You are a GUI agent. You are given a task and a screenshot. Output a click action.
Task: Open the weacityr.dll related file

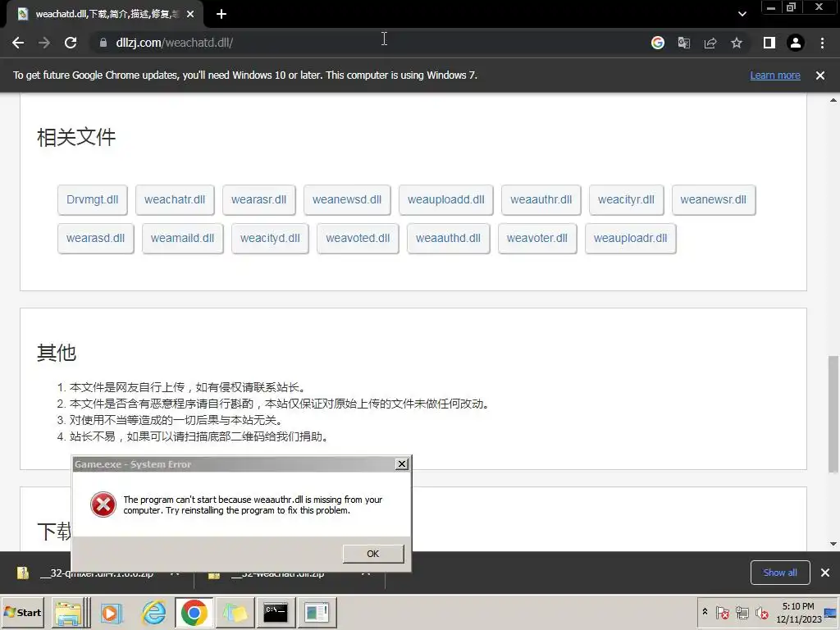(626, 200)
